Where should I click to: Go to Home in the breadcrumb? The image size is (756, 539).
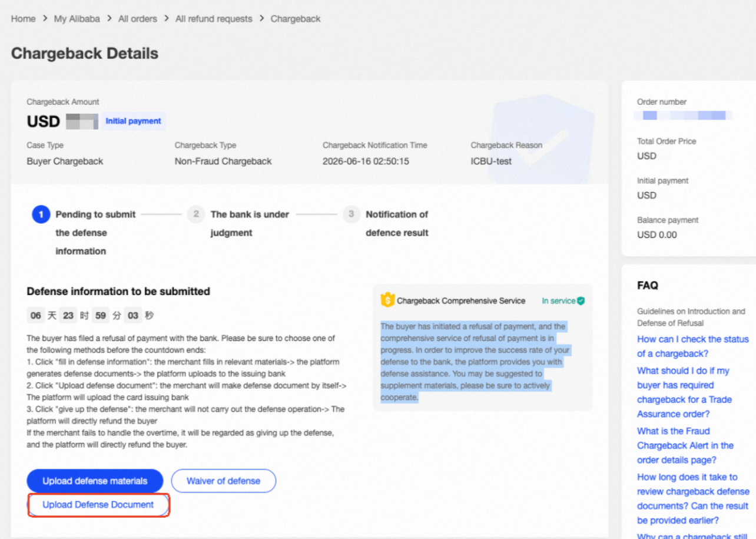point(23,19)
